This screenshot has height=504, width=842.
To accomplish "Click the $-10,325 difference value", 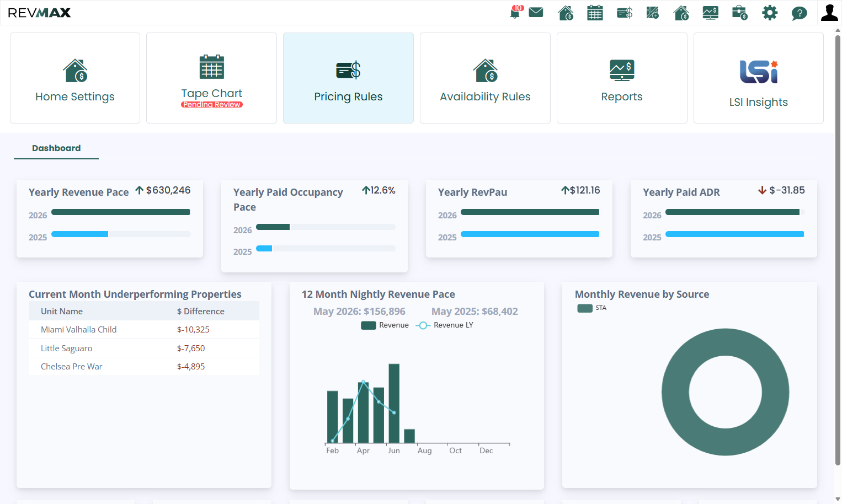I will coord(193,330).
